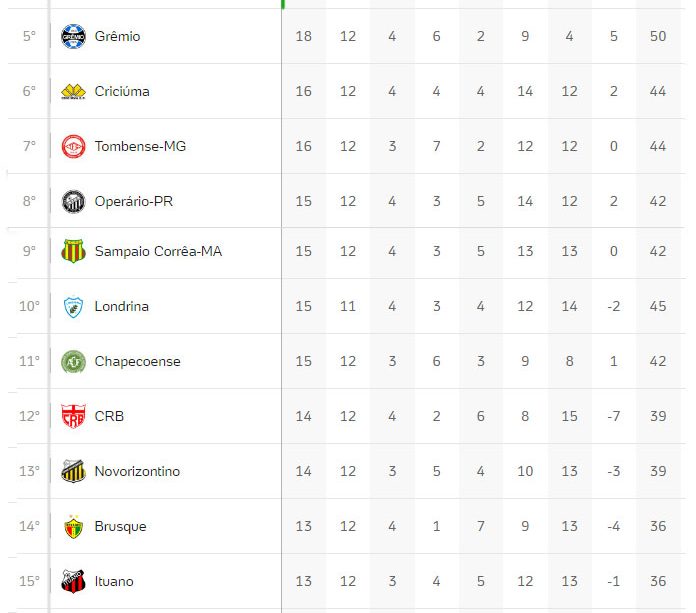Open the Grêmio team name link
The image size is (696, 613).
pos(117,36)
